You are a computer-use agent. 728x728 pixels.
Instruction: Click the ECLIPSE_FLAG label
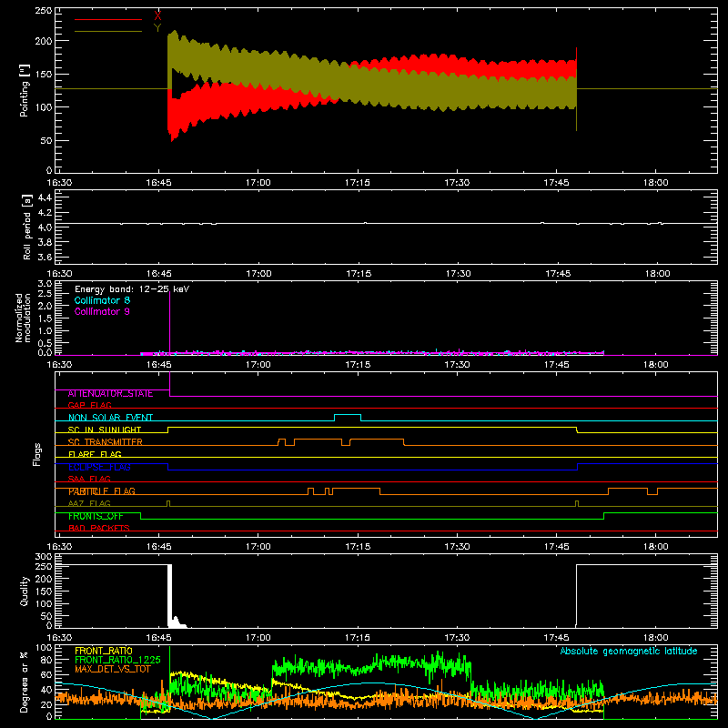point(99,467)
